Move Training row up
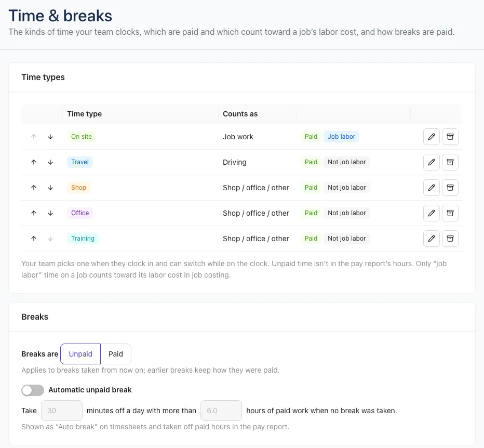 click(34, 239)
